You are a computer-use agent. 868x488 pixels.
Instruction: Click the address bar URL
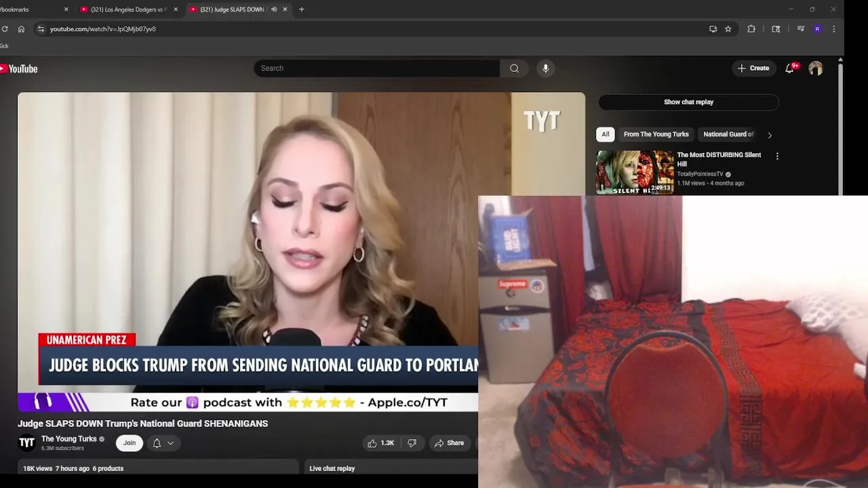click(103, 29)
